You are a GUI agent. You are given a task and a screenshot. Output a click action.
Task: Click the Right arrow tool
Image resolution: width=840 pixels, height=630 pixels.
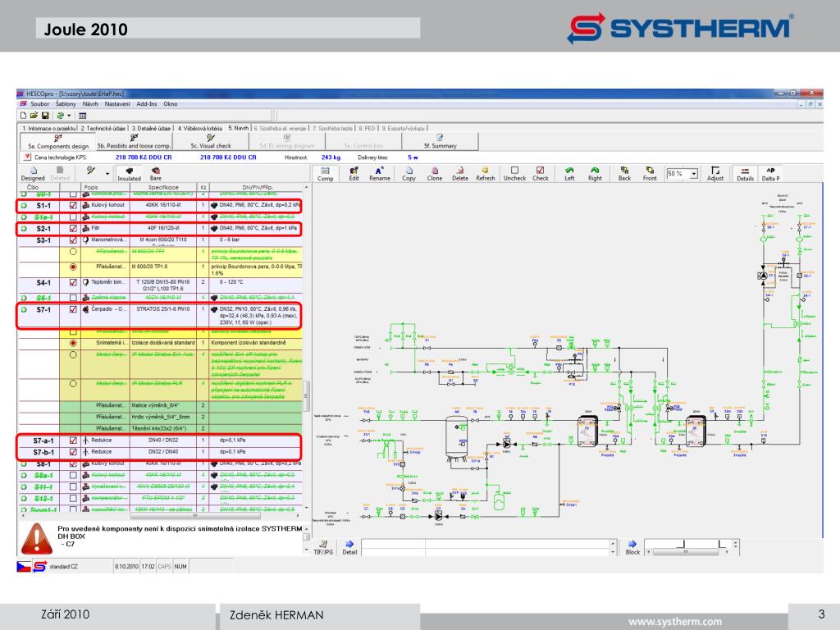tap(596, 174)
